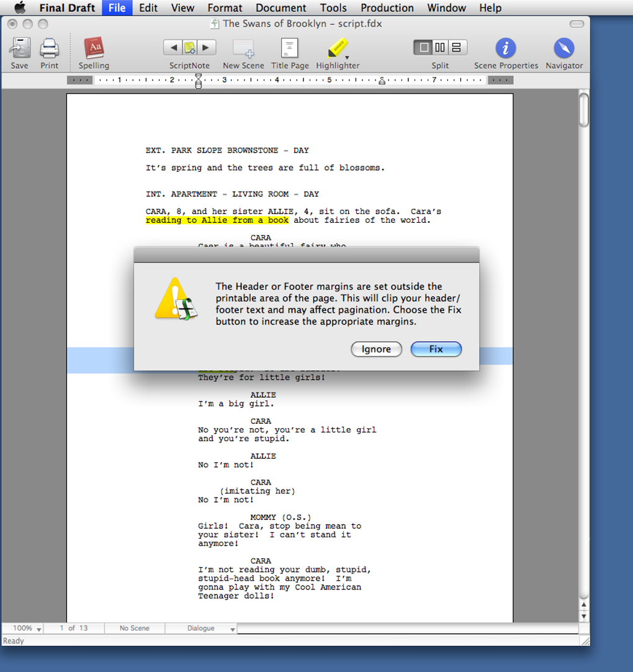Split the view vertically
This screenshot has width=633, height=672.
(440, 47)
